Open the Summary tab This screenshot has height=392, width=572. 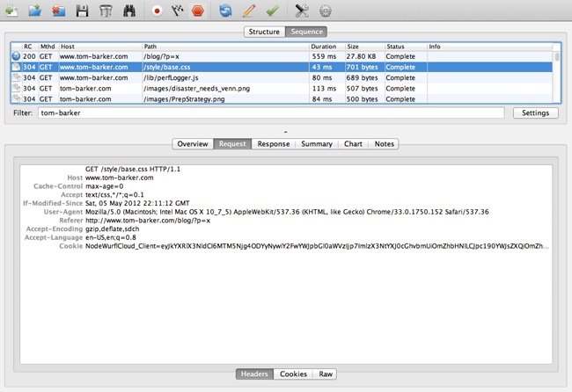[x=317, y=144]
